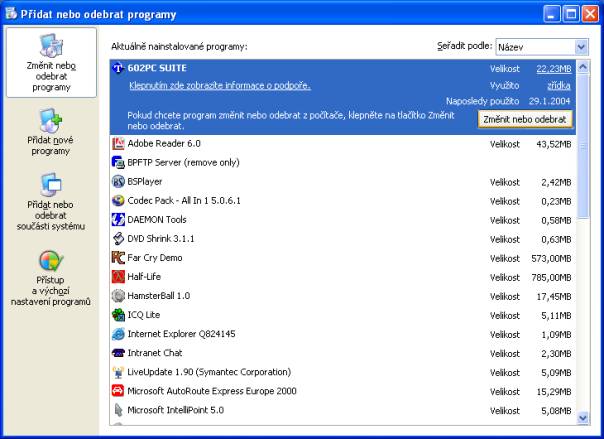Select the BSPlayer program icon
The image size is (604, 439).
coord(118,182)
